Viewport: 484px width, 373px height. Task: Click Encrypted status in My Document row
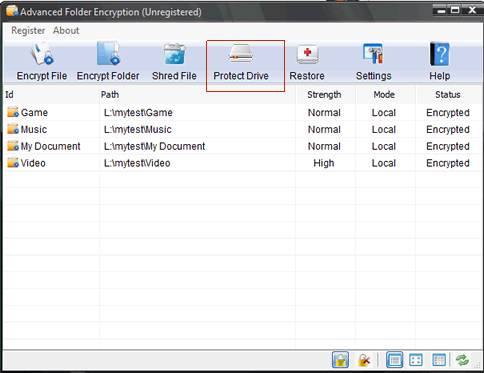(x=448, y=146)
